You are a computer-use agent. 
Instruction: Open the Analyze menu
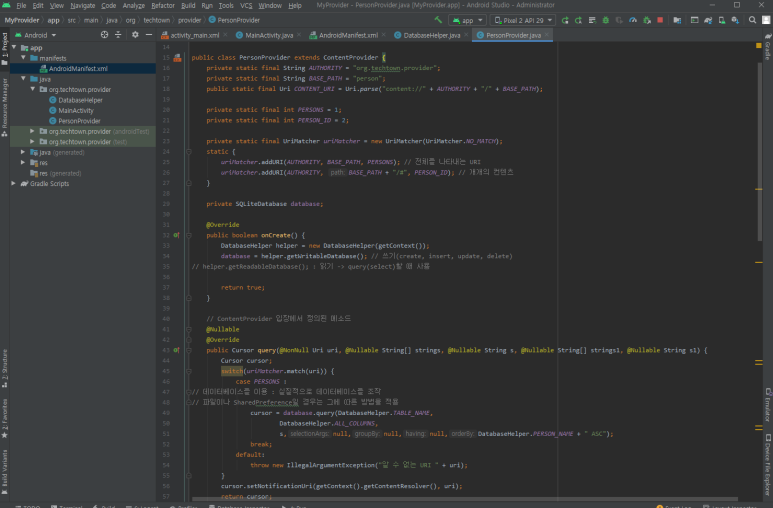134,5
